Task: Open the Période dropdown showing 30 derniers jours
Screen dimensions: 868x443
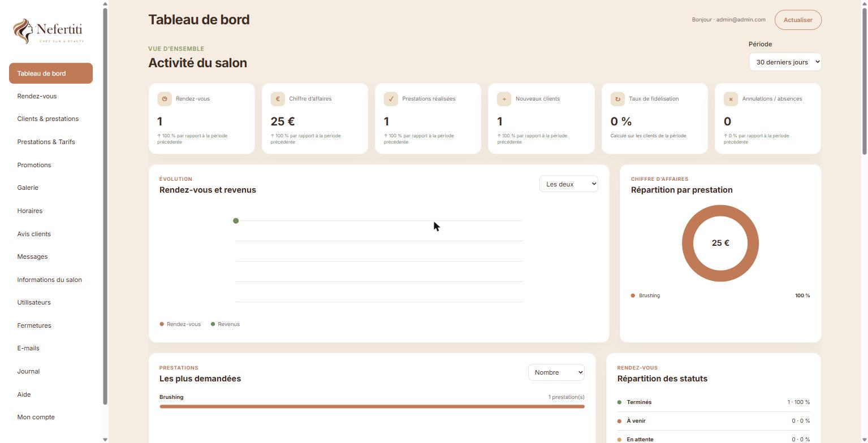Action: 785,62
